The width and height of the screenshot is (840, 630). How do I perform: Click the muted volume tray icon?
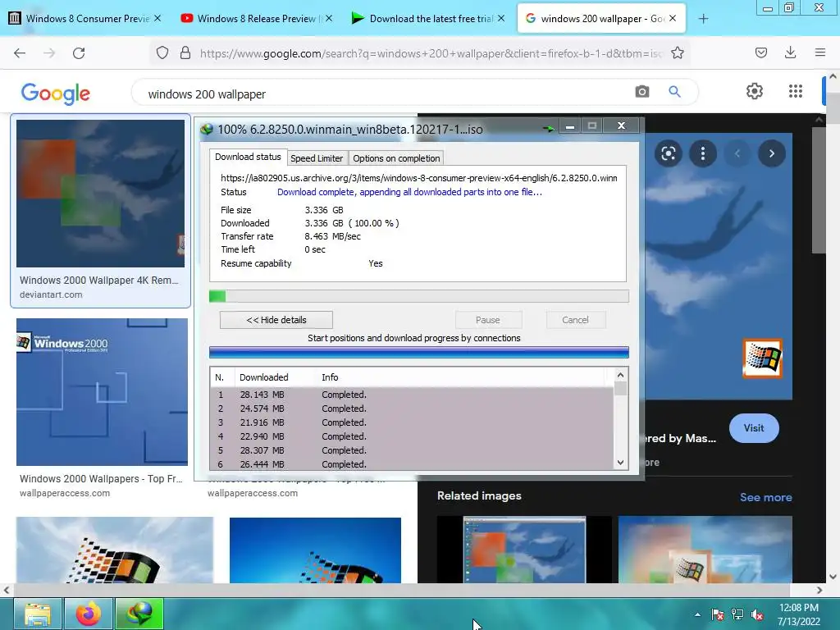(757, 614)
